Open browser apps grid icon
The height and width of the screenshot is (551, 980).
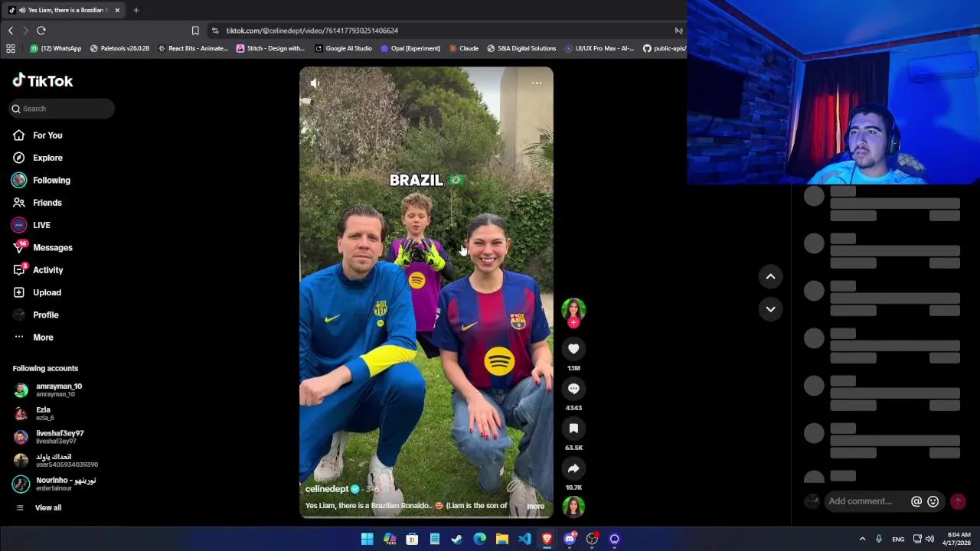pos(11,48)
